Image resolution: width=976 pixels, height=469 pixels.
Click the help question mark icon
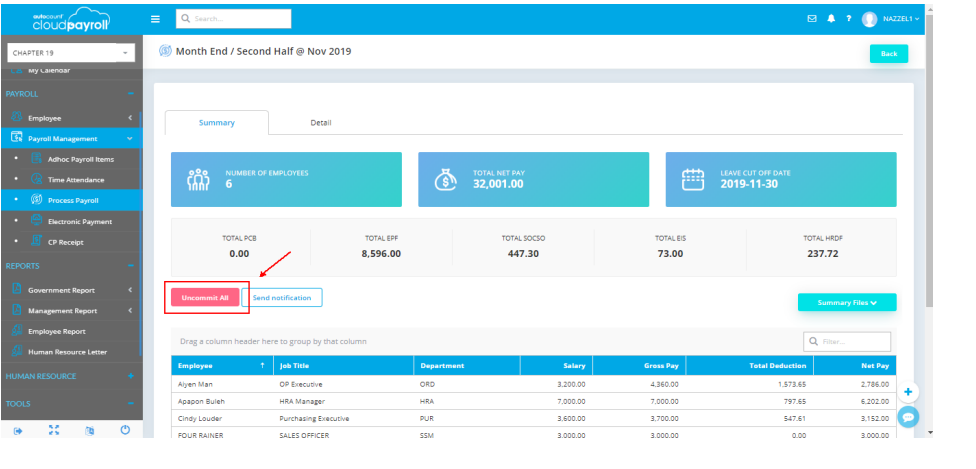click(848, 19)
